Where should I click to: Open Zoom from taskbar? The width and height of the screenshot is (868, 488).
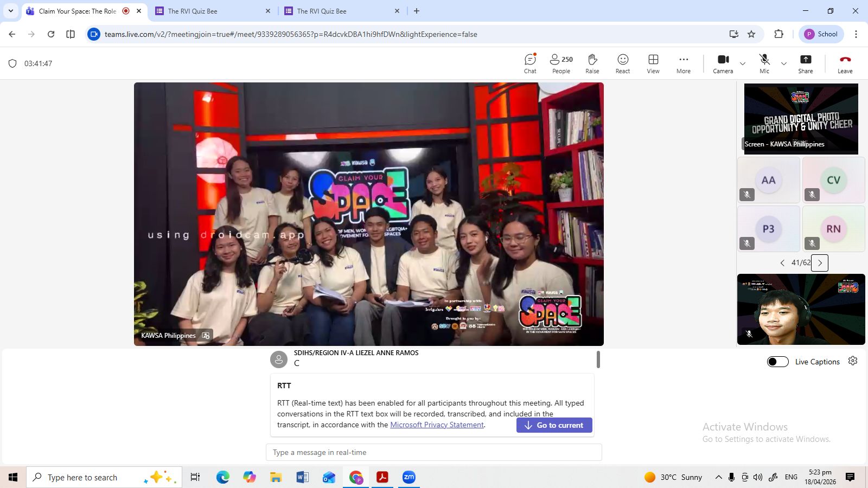(409, 477)
